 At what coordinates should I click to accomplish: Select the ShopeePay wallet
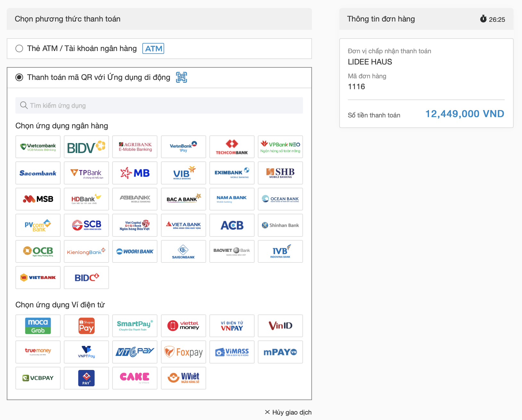click(x=86, y=326)
